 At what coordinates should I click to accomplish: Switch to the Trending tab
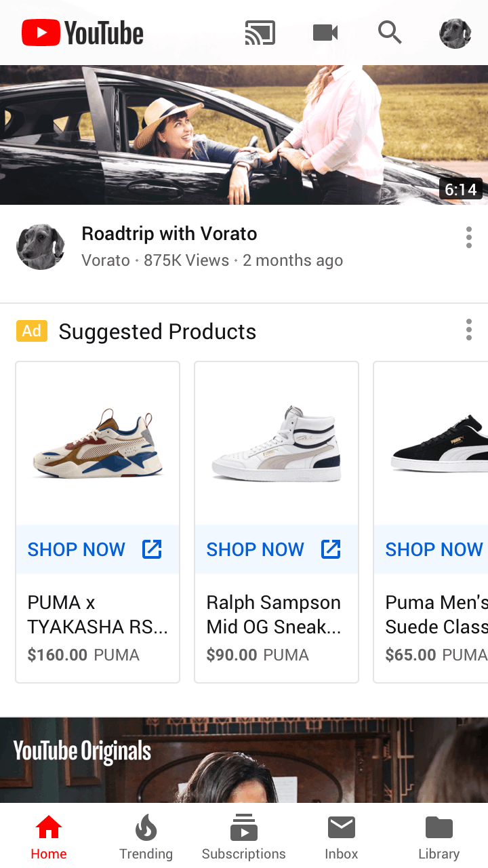click(146, 837)
